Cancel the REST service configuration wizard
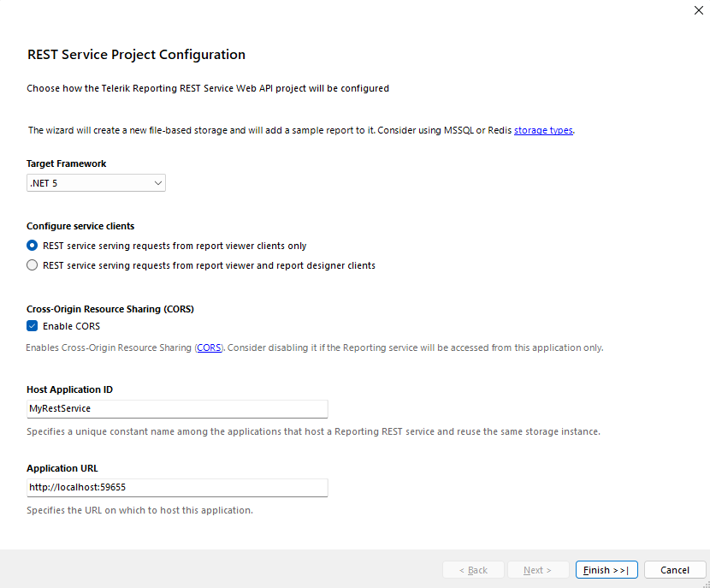The height and width of the screenshot is (588, 710). click(675, 569)
